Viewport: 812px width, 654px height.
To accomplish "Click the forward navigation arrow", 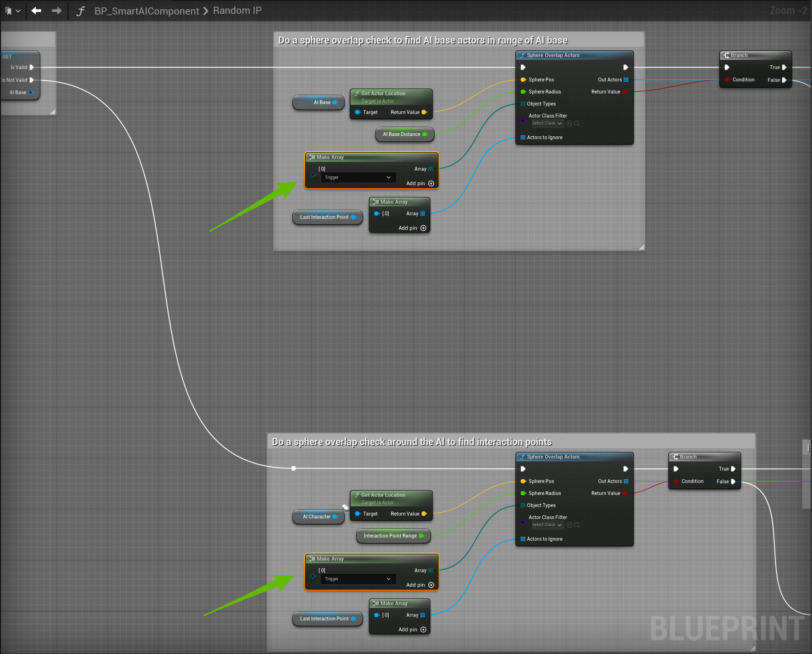I will pyautogui.click(x=57, y=11).
